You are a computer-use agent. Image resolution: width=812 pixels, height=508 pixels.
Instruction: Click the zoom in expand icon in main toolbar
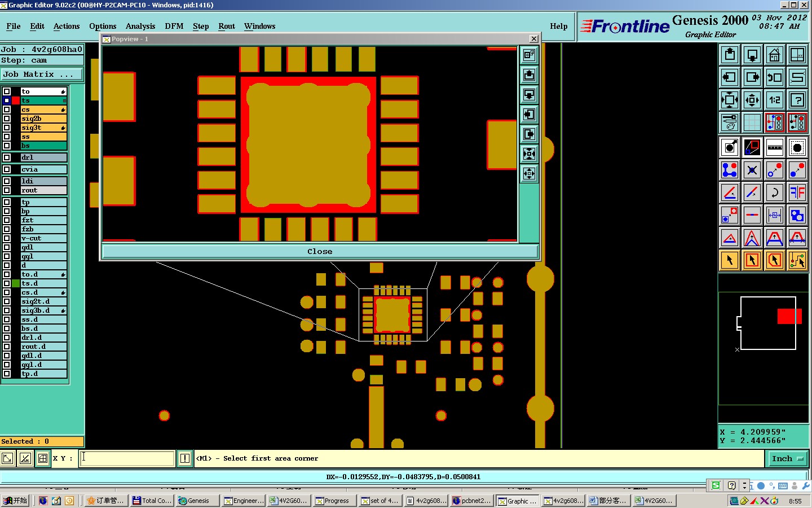point(730,100)
